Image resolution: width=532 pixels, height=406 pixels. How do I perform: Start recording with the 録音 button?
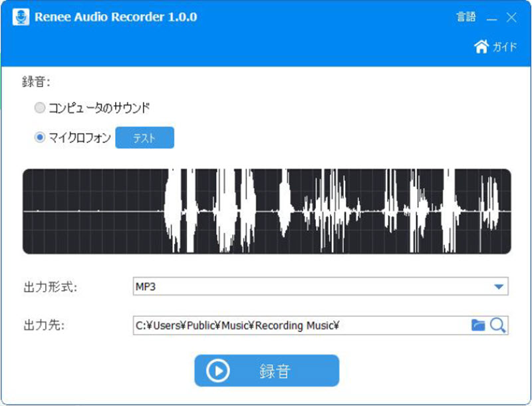tap(266, 371)
